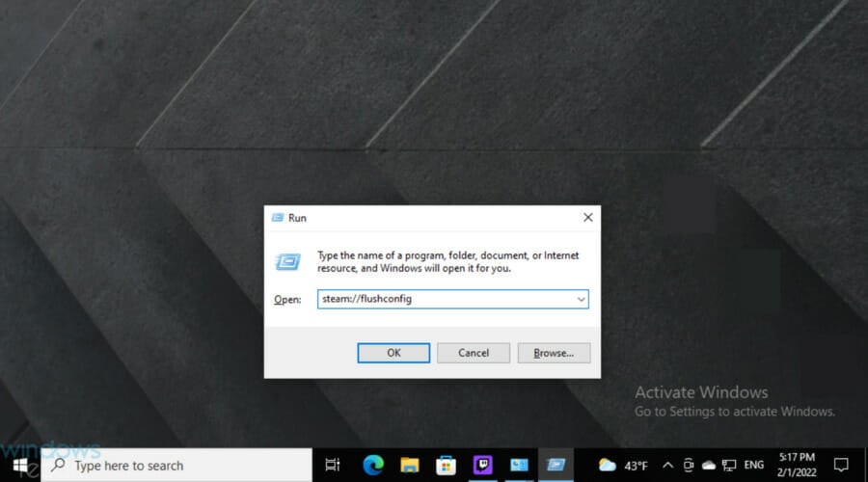Open the Twitch app on the taskbar
868x482 pixels.
click(x=483, y=466)
